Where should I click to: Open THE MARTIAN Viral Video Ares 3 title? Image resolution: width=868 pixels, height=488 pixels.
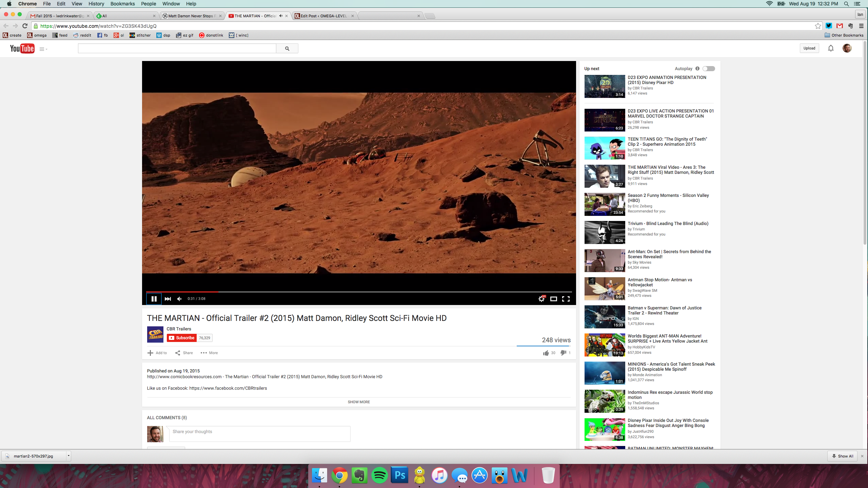click(x=671, y=170)
